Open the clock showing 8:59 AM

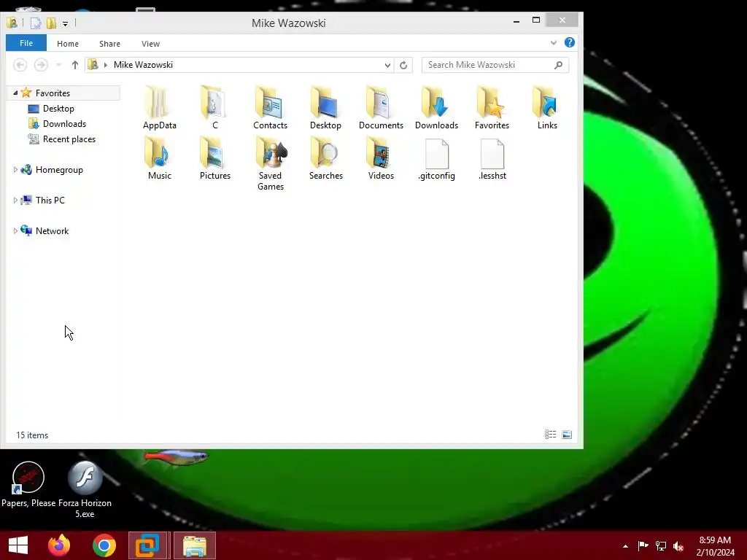coord(715,545)
